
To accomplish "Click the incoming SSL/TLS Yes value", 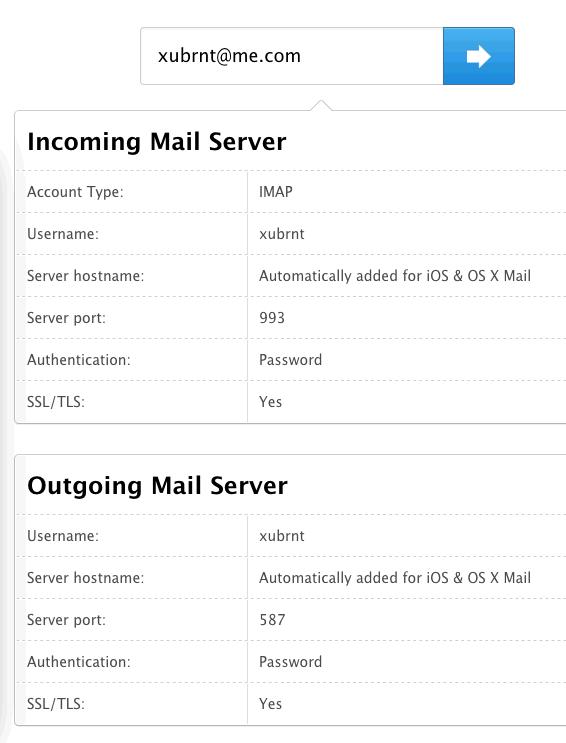I will [x=270, y=402].
